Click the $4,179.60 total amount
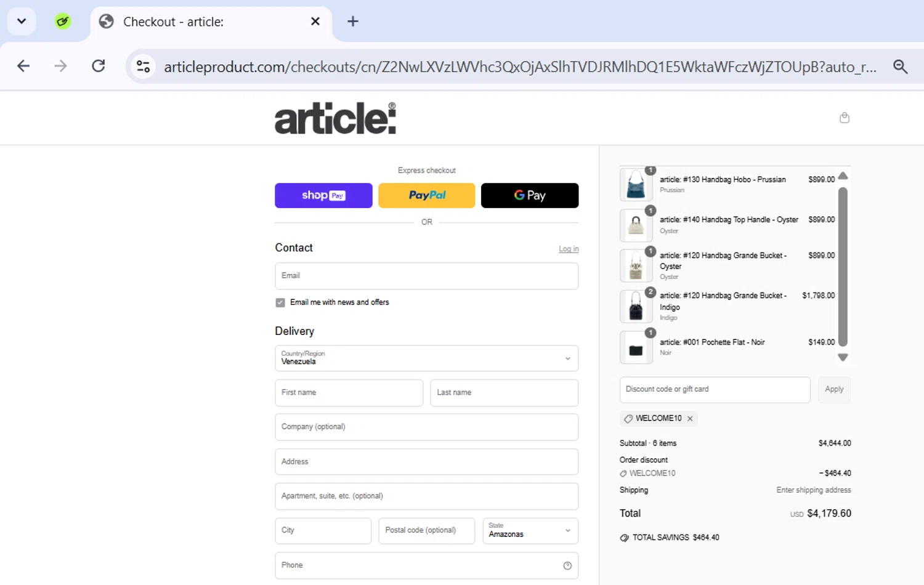 click(829, 514)
